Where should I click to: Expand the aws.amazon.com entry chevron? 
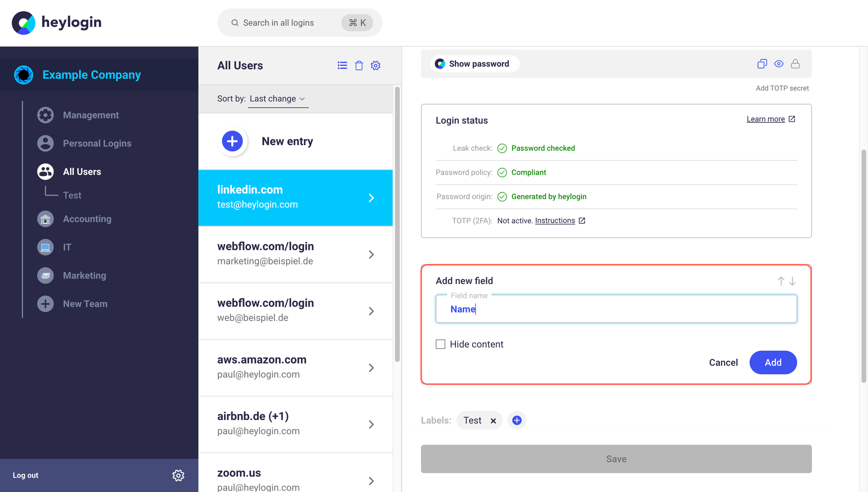pos(371,368)
